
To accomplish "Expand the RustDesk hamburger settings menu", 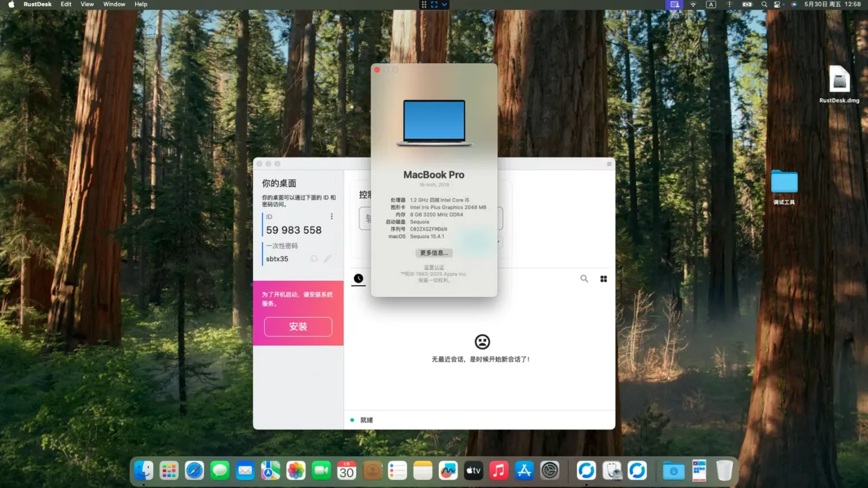I will click(x=608, y=163).
